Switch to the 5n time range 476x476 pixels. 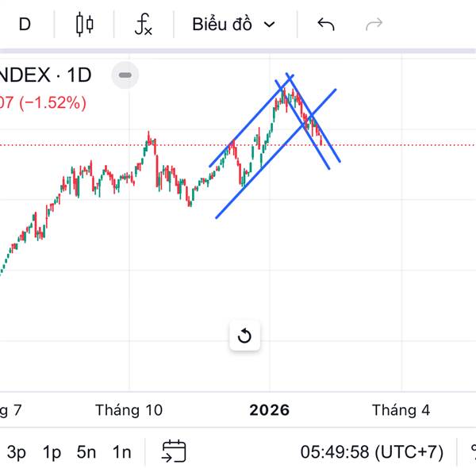click(86, 452)
